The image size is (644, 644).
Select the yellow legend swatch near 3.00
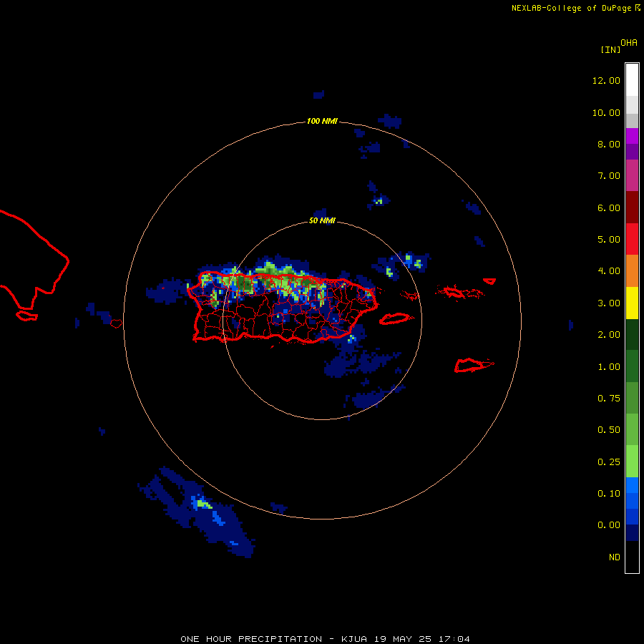click(x=632, y=303)
